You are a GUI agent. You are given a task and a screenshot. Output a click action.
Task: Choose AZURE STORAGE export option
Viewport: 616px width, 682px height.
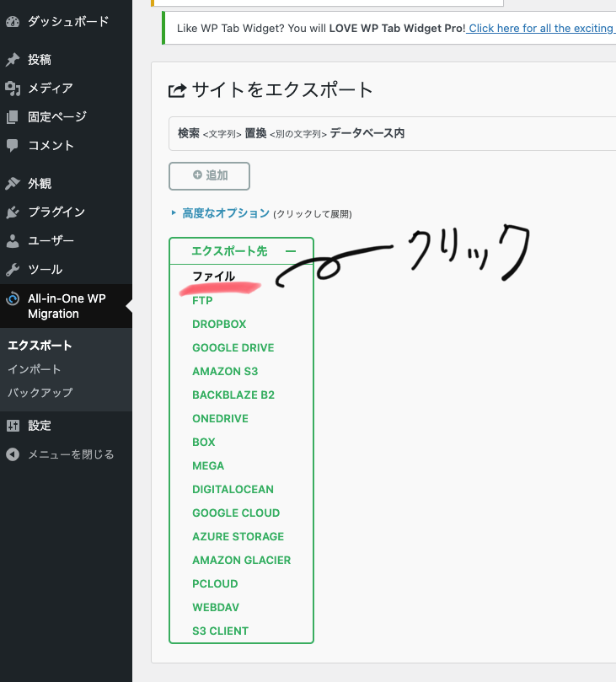[x=238, y=536]
